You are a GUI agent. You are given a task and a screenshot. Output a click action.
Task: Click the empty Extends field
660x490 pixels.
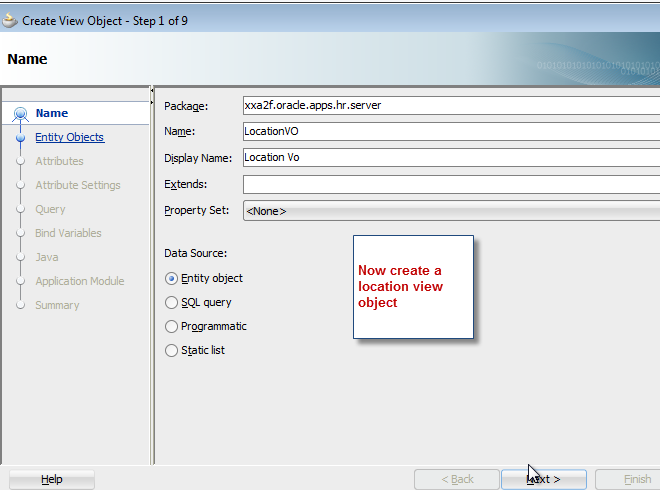coord(451,184)
